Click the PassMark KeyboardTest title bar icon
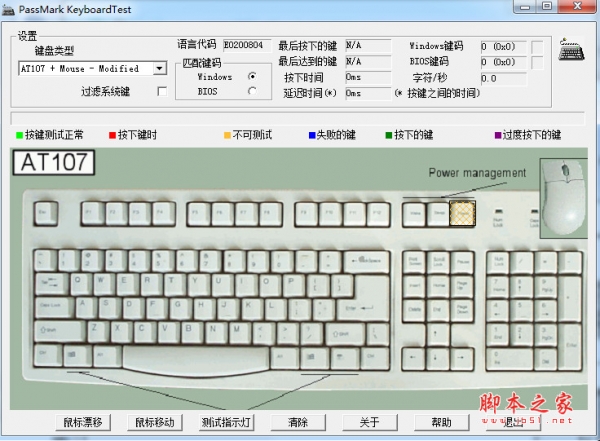Screen dimensions: 600x441 pyautogui.click(x=8, y=9)
